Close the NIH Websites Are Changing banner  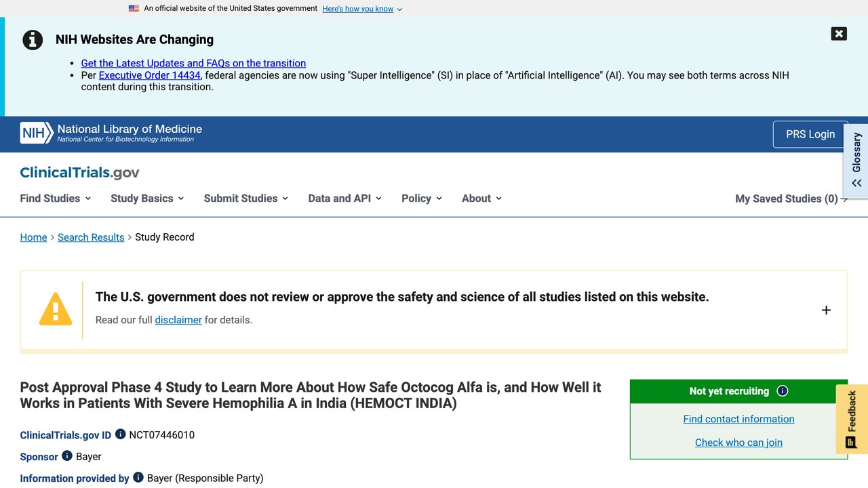(839, 34)
